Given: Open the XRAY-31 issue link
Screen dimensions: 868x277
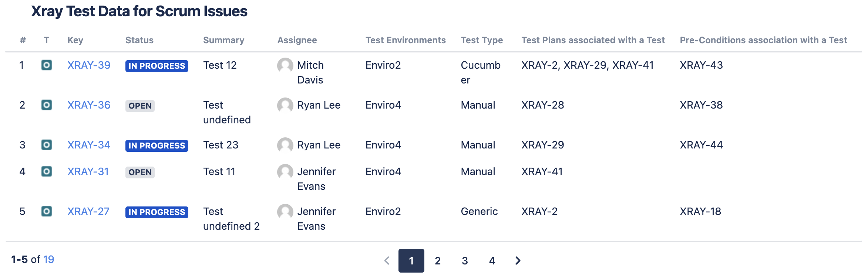Looking at the screenshot, I should (x=88, y=172).
